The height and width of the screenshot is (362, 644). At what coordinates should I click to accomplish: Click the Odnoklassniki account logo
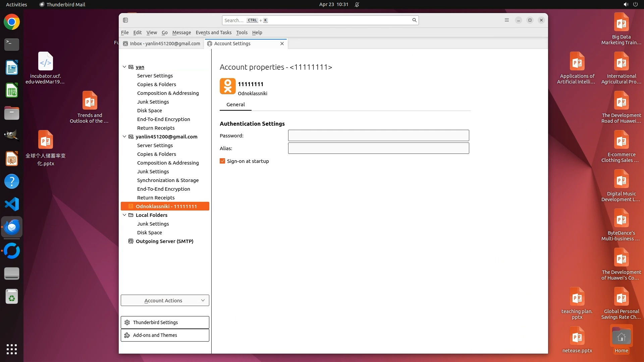(x=227, y=86)
